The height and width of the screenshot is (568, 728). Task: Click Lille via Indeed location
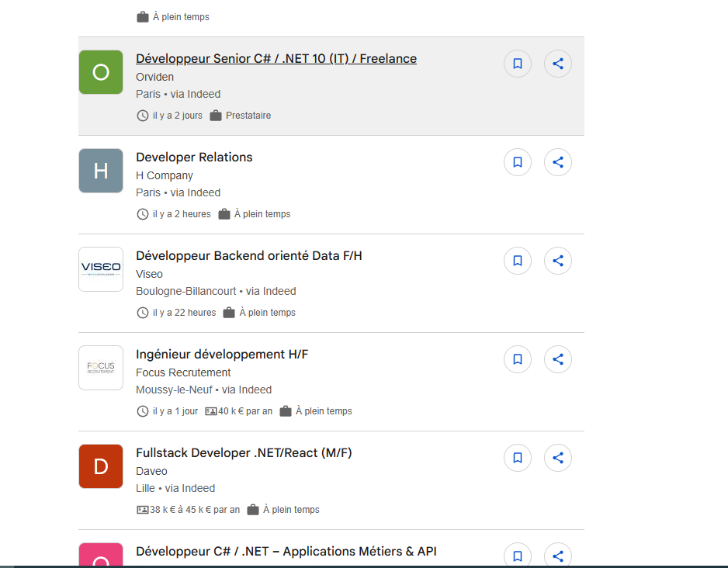pyautogui.click(x=175, y=488)
